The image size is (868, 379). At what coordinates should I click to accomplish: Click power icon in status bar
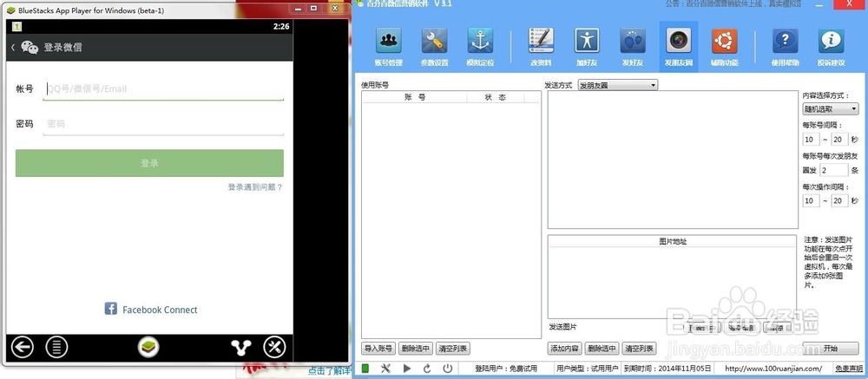447,369
